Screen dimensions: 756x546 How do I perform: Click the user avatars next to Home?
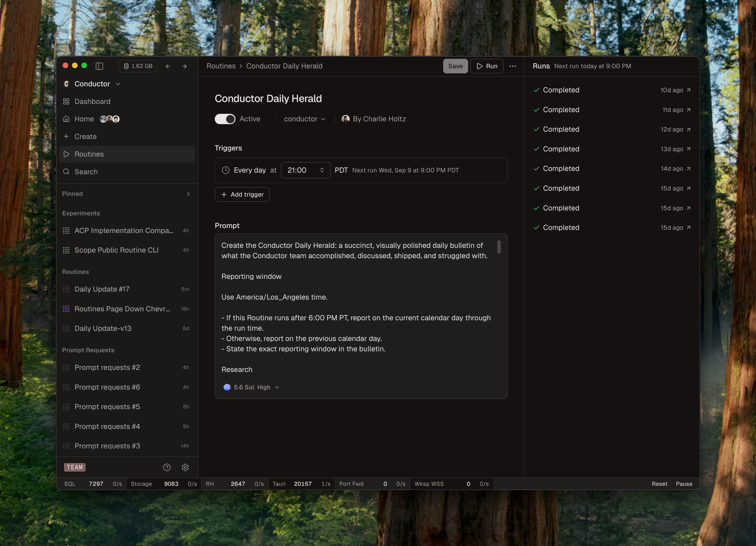click(110, 119)
